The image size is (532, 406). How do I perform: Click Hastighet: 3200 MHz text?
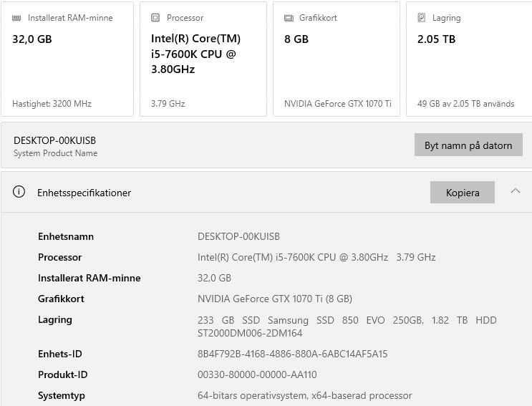tap(52, 103)
